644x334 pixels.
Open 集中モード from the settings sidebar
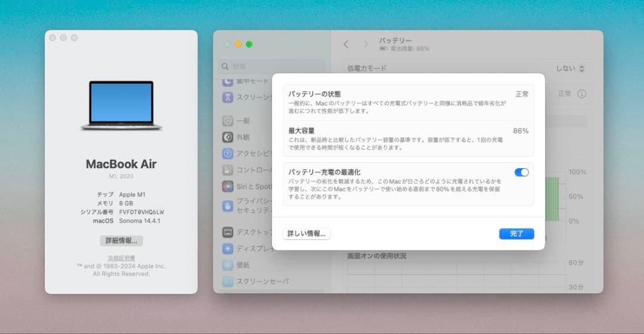(x=246, y=81)
